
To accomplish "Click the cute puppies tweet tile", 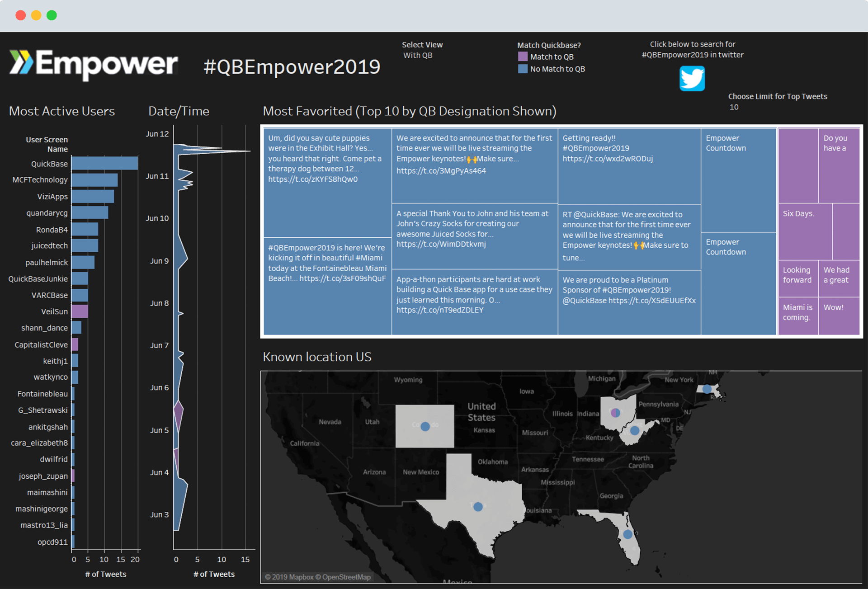I will click(x=327, y=183).
